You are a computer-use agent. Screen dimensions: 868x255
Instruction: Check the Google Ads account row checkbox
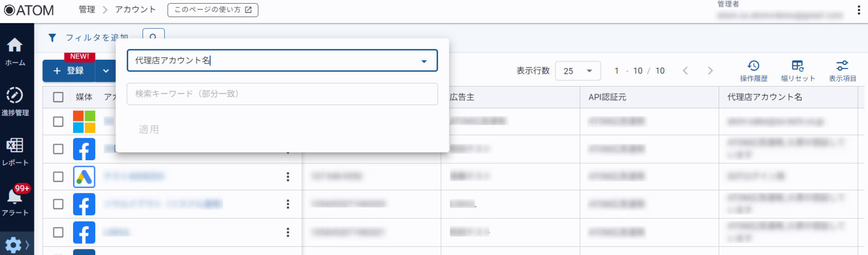(58, 177)
